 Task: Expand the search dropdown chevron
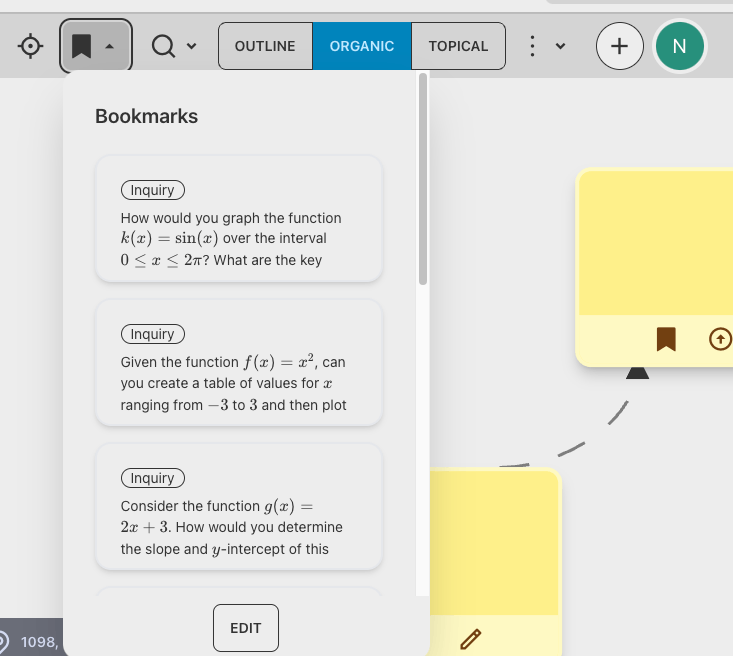pyautogui.click(x=191, y=46)
